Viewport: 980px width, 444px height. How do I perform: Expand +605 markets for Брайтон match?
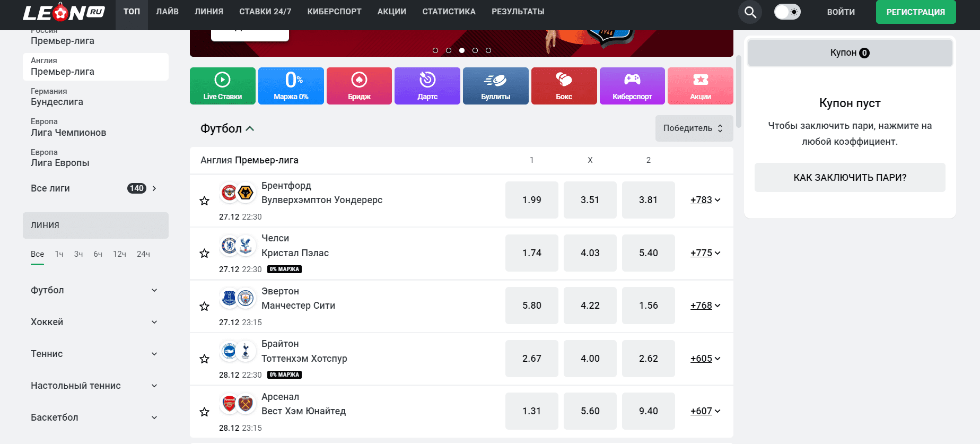(x=705, y=359)
